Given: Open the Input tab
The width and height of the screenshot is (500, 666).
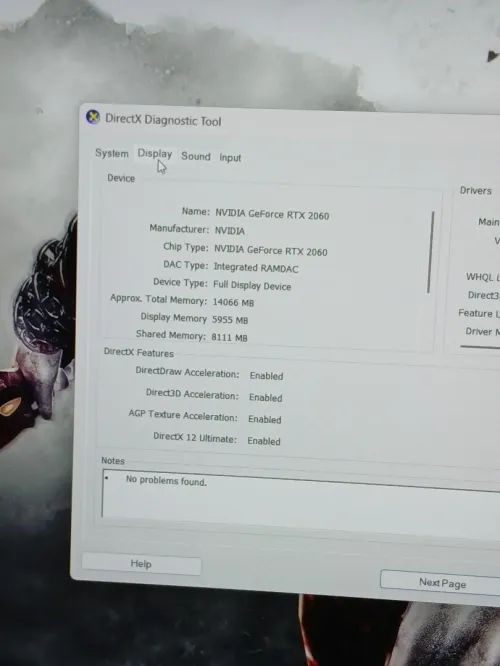Looking at the screenshot, I should coord(230,158).
